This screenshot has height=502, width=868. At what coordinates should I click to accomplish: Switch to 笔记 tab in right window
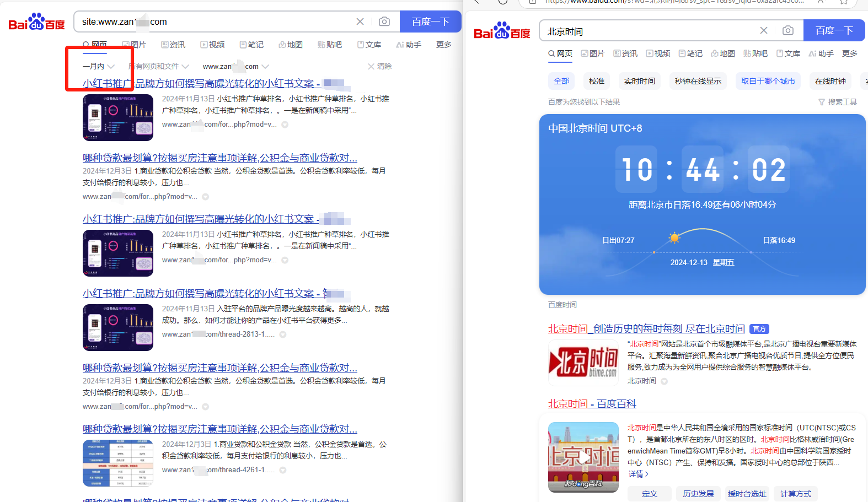(690, 53)
